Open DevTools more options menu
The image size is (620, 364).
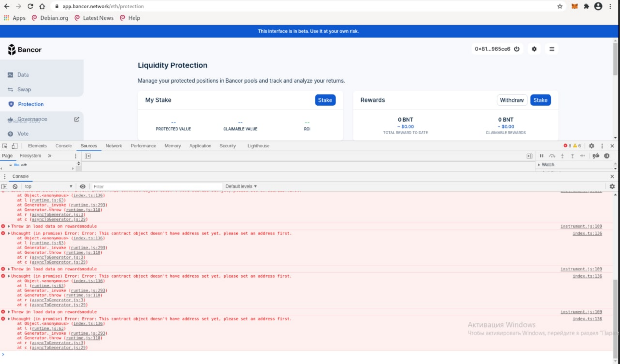pos(602,146)
